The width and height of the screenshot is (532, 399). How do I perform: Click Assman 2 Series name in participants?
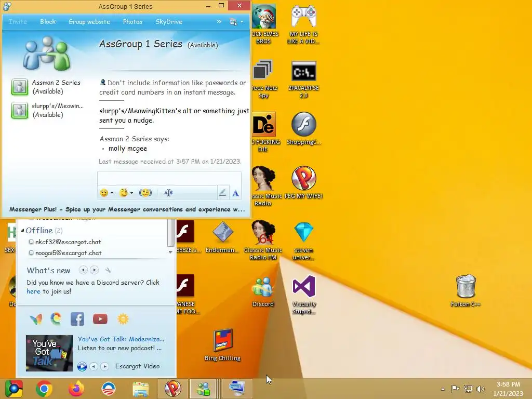[x=56, y=83]
